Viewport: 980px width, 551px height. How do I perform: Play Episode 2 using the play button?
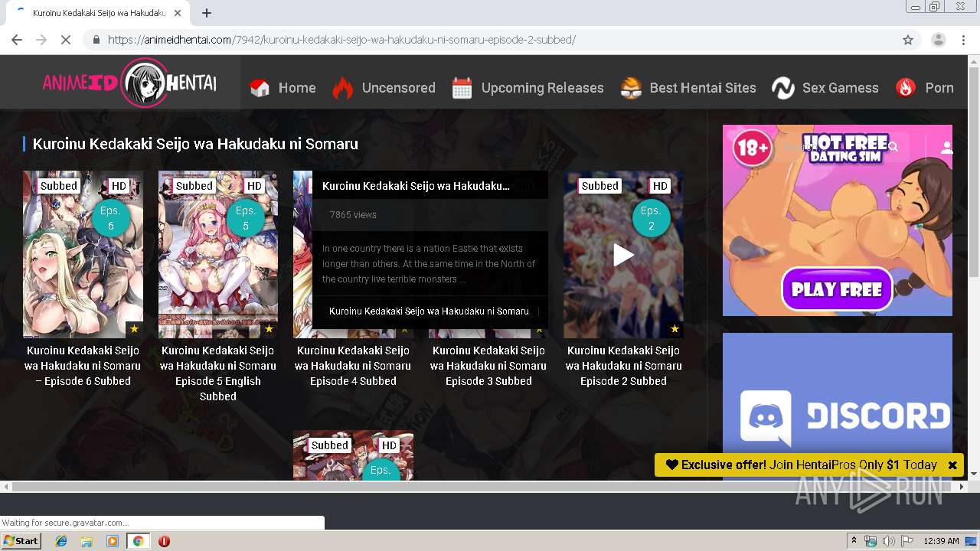click(624, 256)
